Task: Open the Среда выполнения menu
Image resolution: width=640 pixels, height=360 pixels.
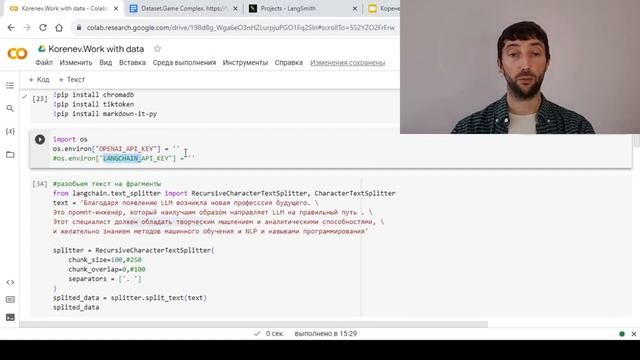Action: click(x=184, y=62)
